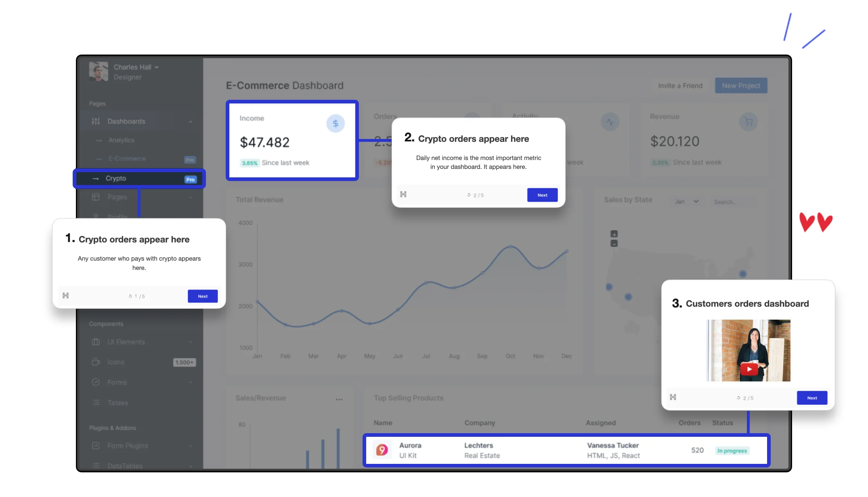
Task: Click the 2.35% revenue change badge
Action: click(x=660, y=163)
